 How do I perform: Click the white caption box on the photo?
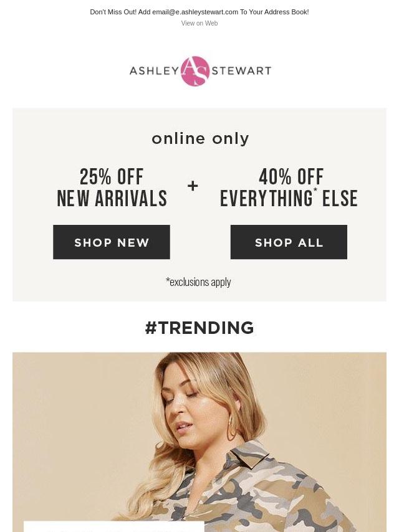[x=113, y=526]
